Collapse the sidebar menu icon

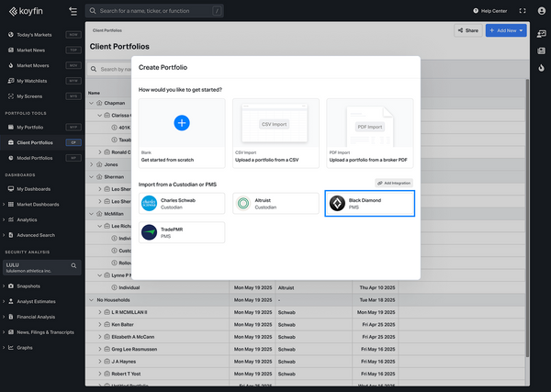(73, 11)
